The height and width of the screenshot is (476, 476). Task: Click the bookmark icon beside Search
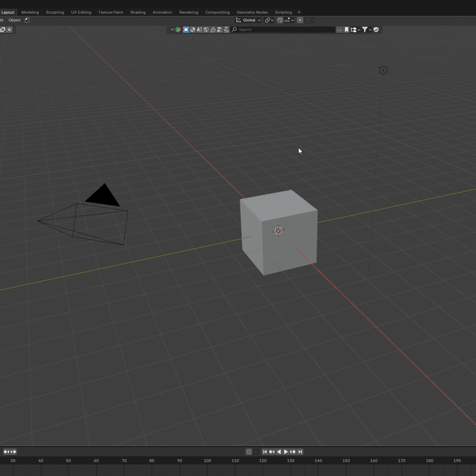coord(346,30)
